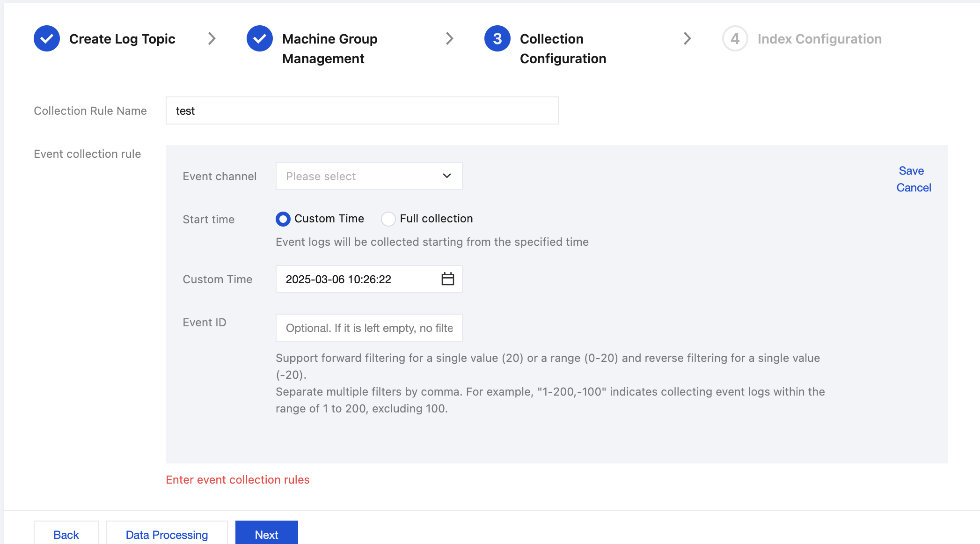Click the Collection Rule Name field

pyautogui.click(x=362, y=111)
